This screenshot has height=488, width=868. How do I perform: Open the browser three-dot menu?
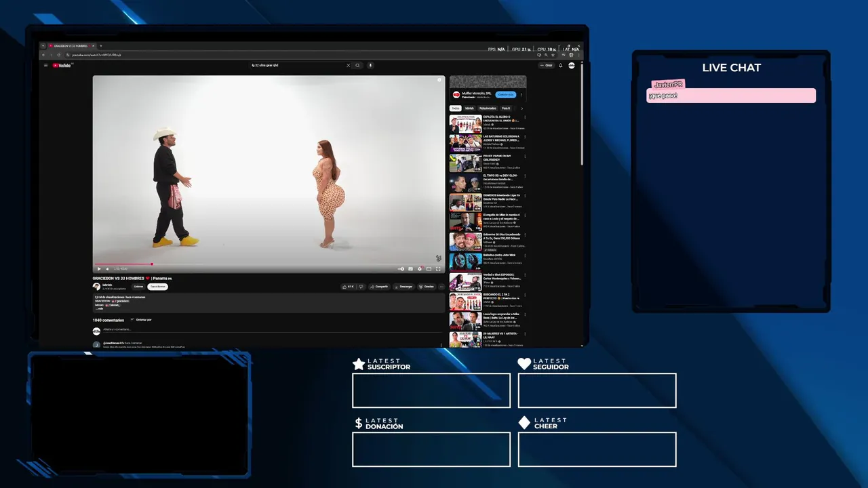(x=578, y=55)
